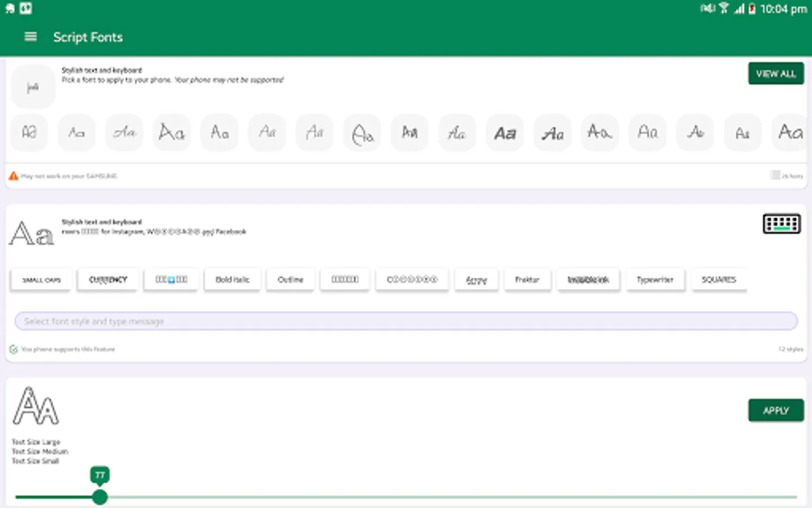Select the SMALL CAPS font style
The image size is (812, 508).
pos(40,279)
